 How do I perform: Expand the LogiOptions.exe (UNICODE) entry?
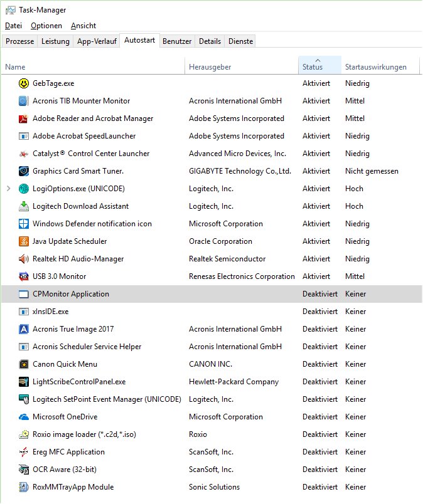tap(9, 189)
